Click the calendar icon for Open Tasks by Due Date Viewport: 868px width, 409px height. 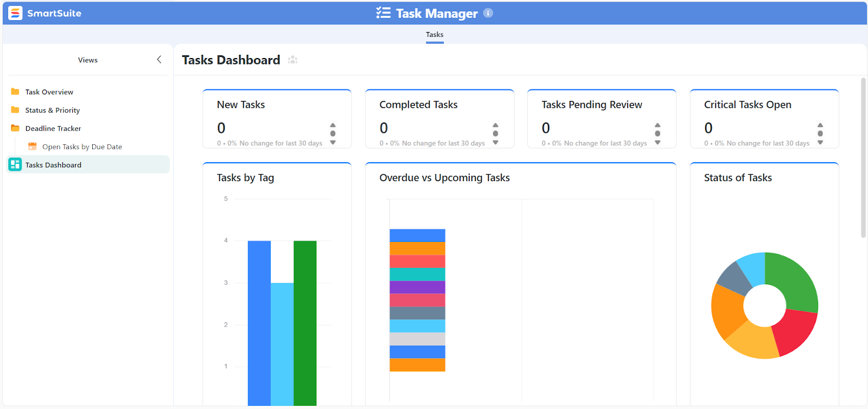click(33, 146)
